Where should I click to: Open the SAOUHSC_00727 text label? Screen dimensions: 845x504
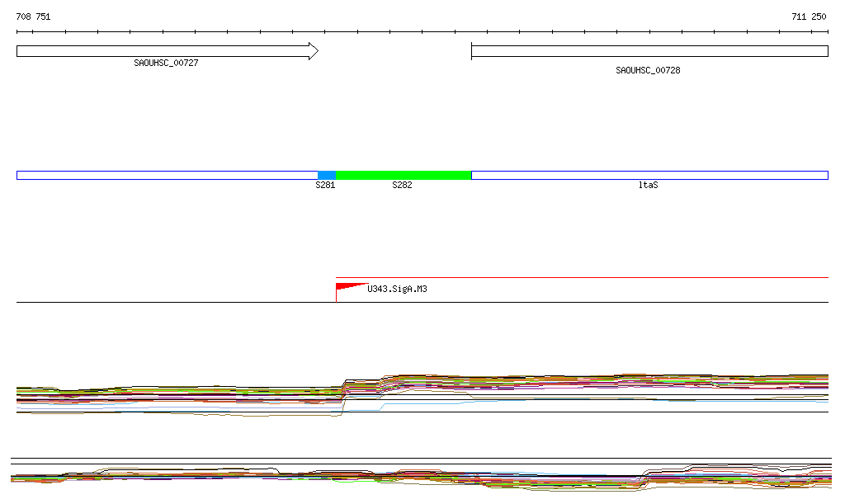(166, 64)
